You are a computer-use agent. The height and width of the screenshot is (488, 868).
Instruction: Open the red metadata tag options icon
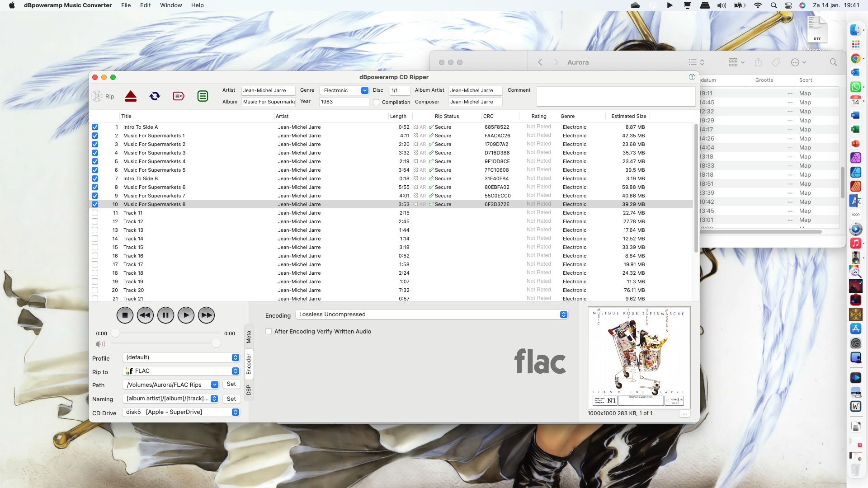click(179, 96)
